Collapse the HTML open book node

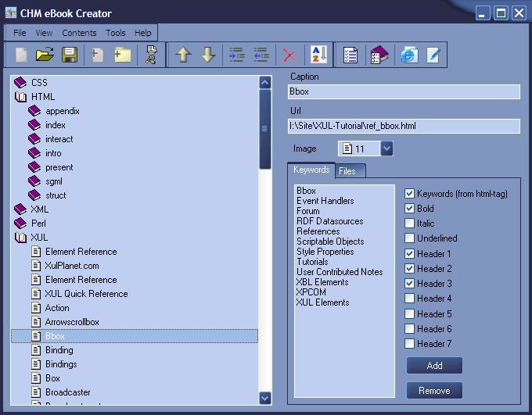click(20, 97)
